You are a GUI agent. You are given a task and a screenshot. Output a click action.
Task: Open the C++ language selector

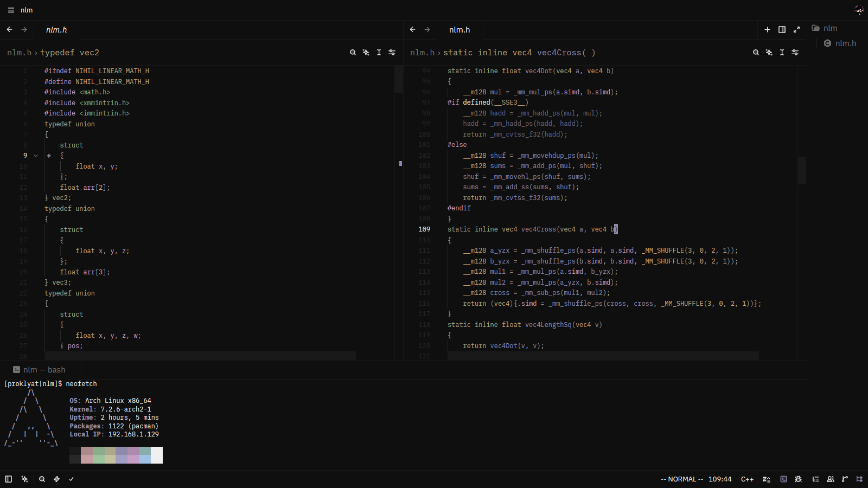[x=747, y=479]
